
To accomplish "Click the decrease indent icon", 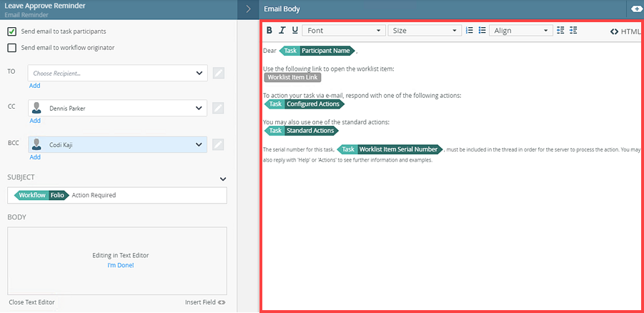I will coord(560,31).
